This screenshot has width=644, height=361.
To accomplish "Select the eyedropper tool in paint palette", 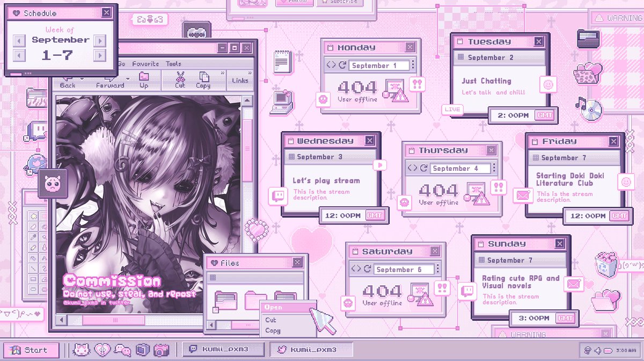I will point(34,237).
